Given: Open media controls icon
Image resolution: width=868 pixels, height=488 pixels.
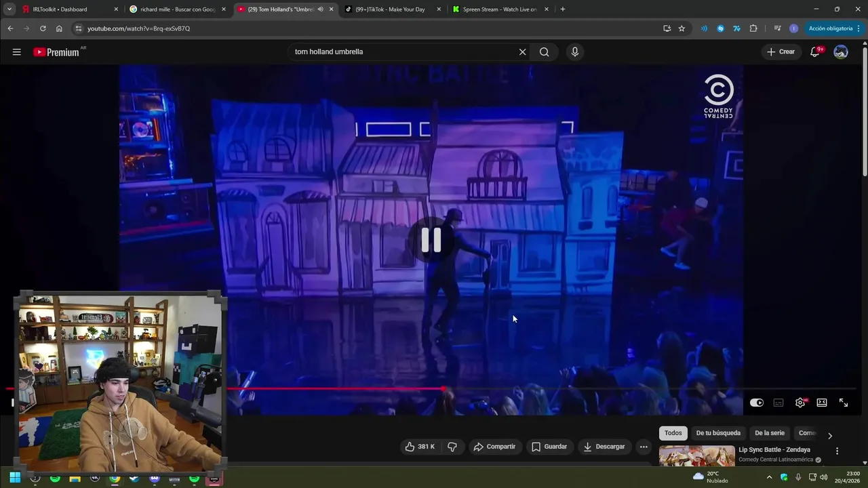Looking at the screenshot, I should [x=777, y=28].
